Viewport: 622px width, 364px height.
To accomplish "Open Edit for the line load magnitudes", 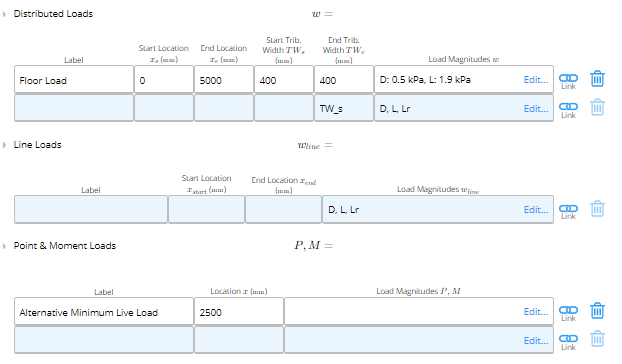I will click(x=536, y=210).
